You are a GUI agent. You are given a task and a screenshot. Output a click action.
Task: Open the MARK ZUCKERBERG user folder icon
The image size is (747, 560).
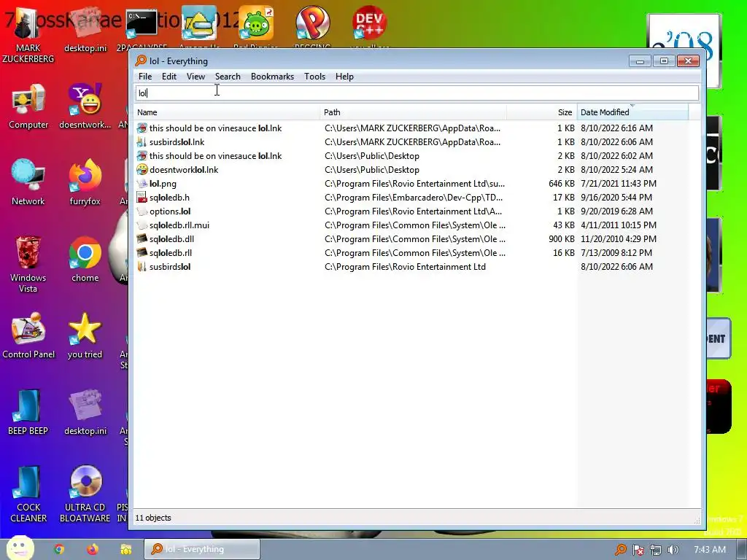(28, 36)
